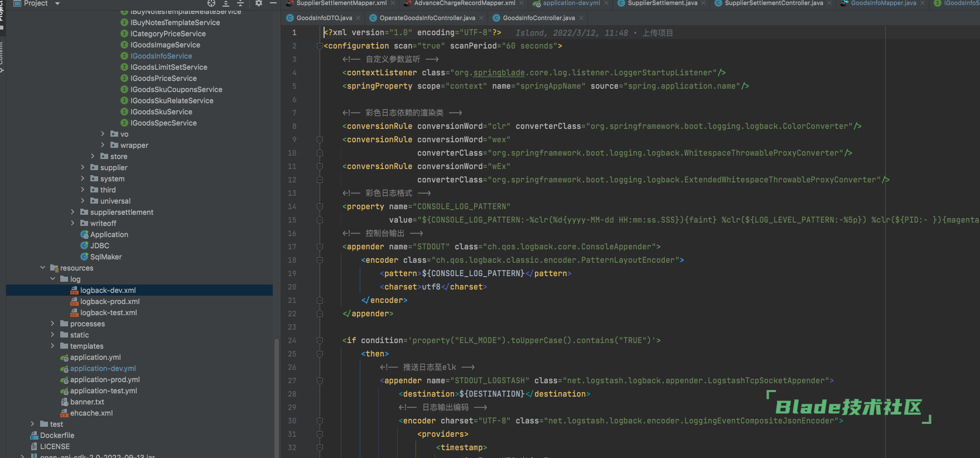Close the SupplierSettlementMapper.xml tab
Image resolution: width=980 pixels, height=458 pixels.
pyautogui.click(x=393, y=3)
